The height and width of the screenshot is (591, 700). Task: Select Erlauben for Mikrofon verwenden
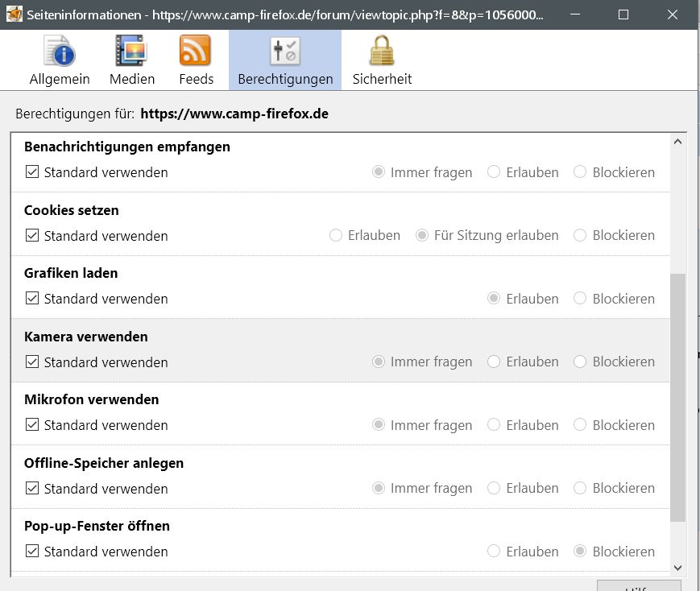pyautogui.click(x=494, y=425)
